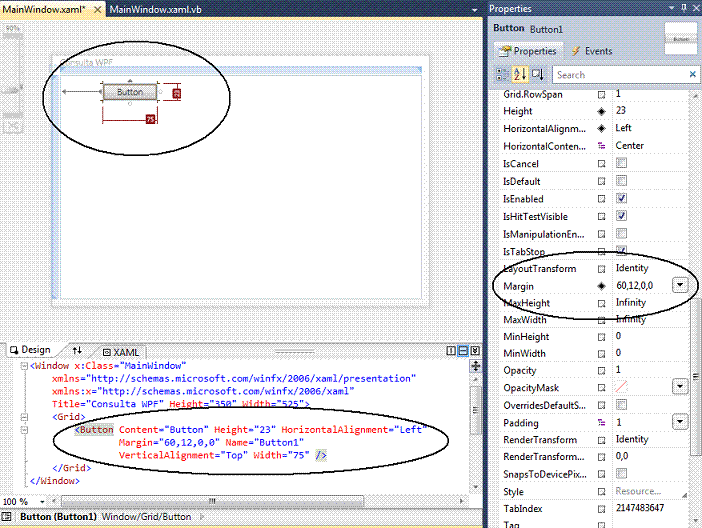Click Button (Button1) in breadcrumb
Viewport: 702px width, 528px height.
[58, 516]
